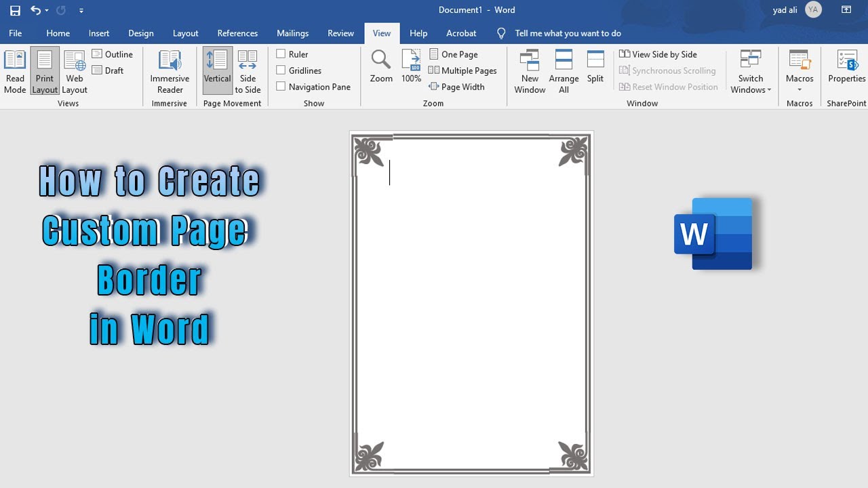This screenshot has height=488, width=868.
Task: Click Arrange All windows
Action: point(564,71)
